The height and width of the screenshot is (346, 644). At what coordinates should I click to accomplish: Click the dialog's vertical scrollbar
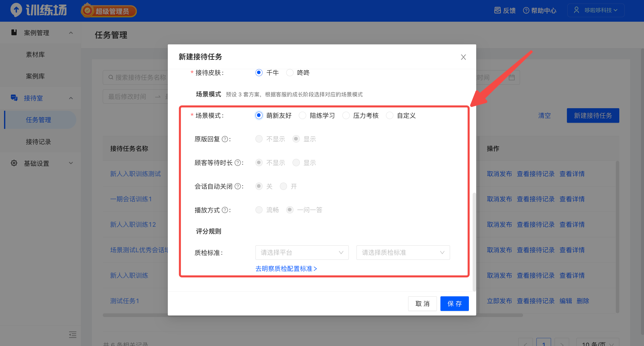pyautogui.click(x=474, y=242)
